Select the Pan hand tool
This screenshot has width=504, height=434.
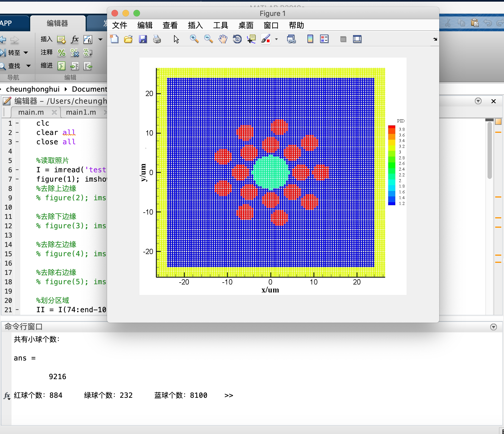[223, 39]
